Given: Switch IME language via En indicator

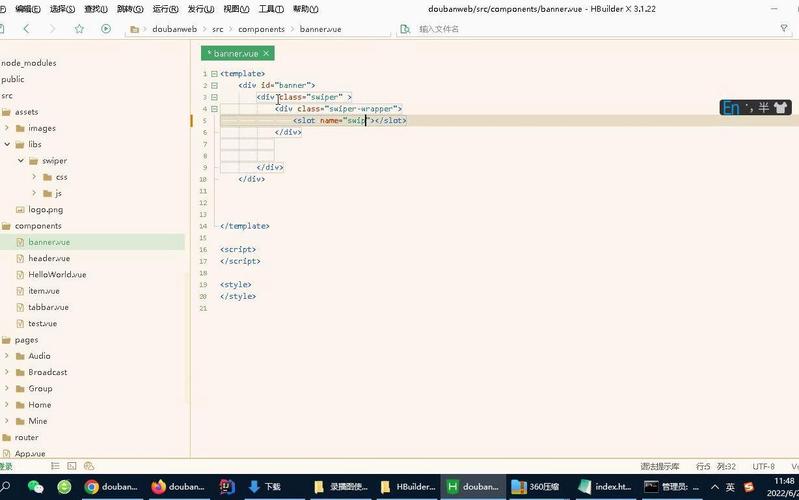Looking at the screenshot, I should coord(731,108).
